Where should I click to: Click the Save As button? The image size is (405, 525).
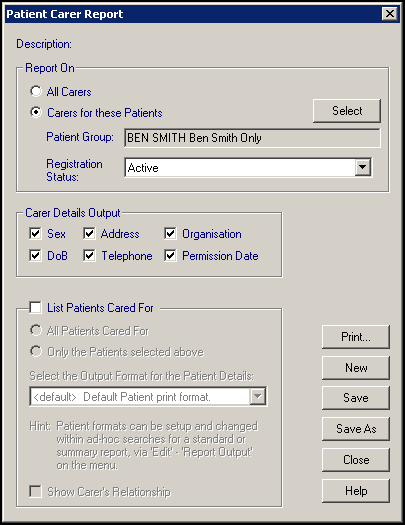(x=356, y=429)
